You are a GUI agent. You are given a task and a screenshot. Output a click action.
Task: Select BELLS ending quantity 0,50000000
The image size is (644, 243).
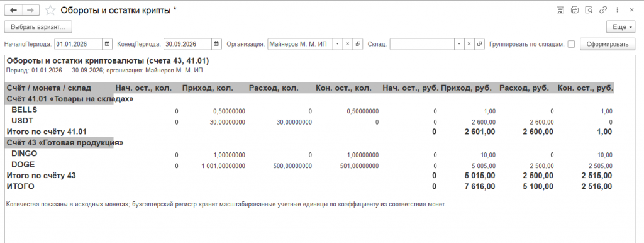click(363, 111)
